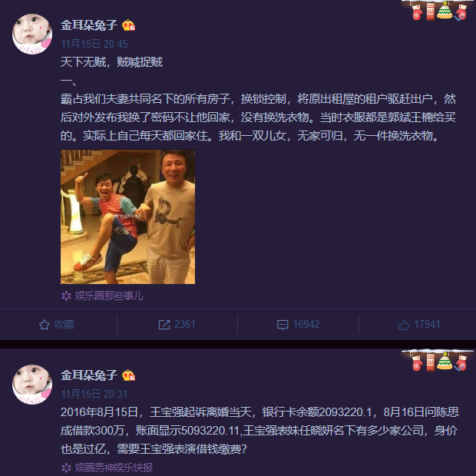476x476 pixels.
Task: Open the first post's baby avatar
Action: point(32,34)
